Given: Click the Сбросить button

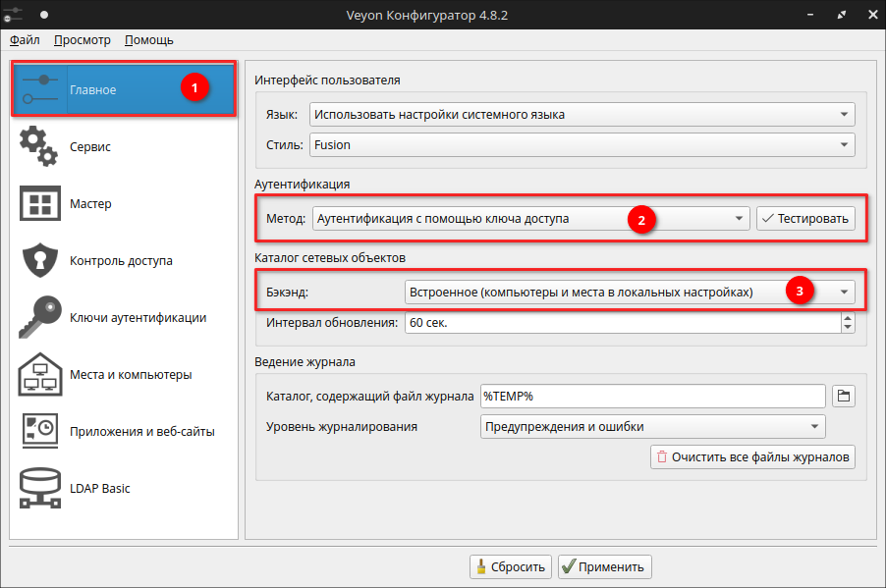Looking at the screenshot, I should 512,566.
